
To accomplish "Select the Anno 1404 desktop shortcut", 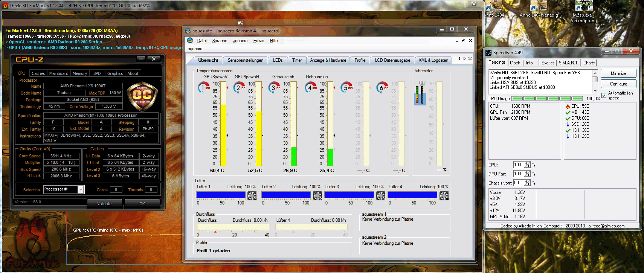I will pos(494,9).
